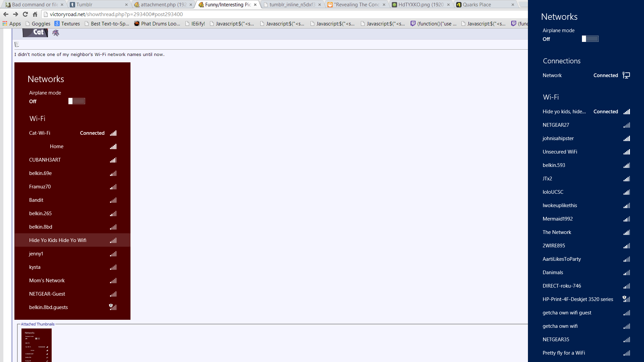Toggle Airplane mode switch in Networks panel

(x=590, y=39)
